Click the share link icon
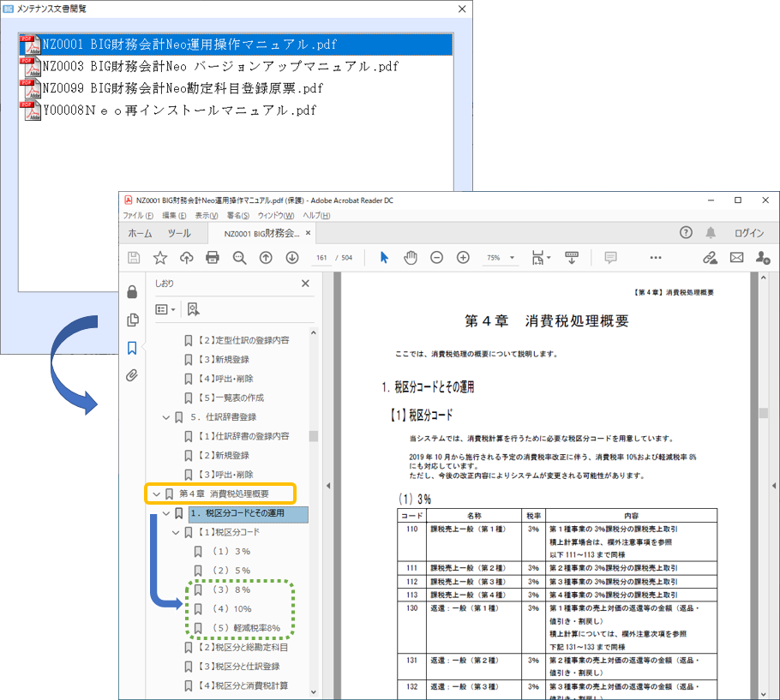 (710, 258)
